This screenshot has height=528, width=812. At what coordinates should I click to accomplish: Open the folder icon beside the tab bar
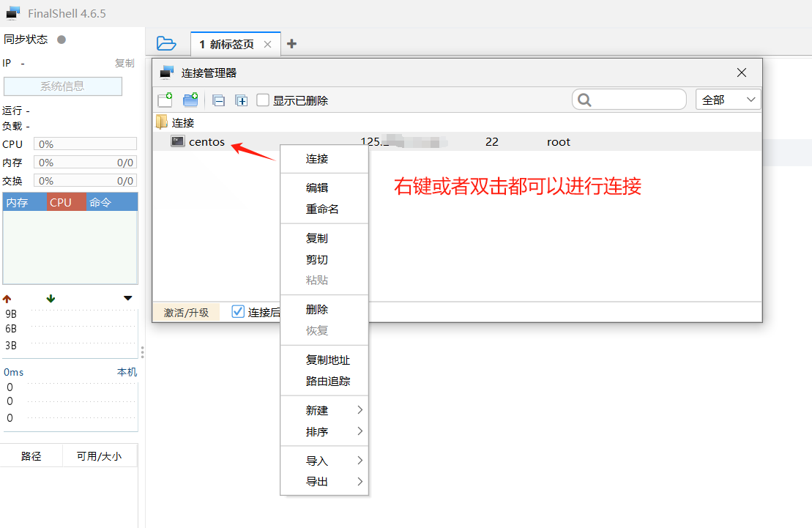coord(166,43)
